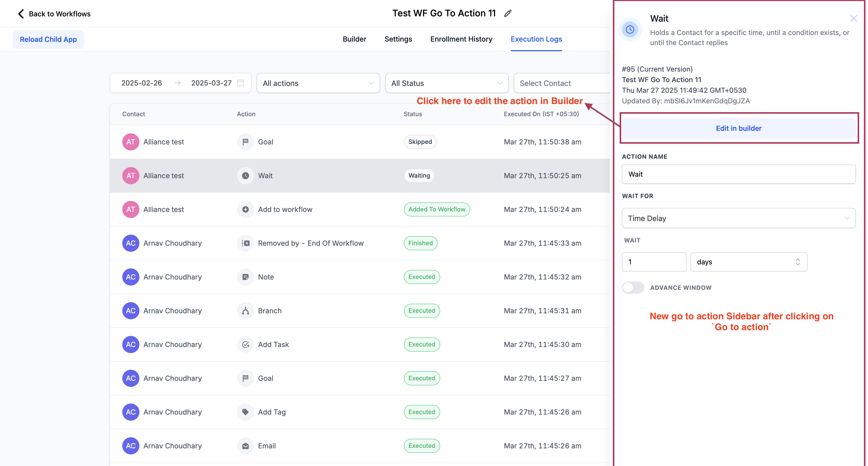Click the Edit in builder button

pos(738,128)
